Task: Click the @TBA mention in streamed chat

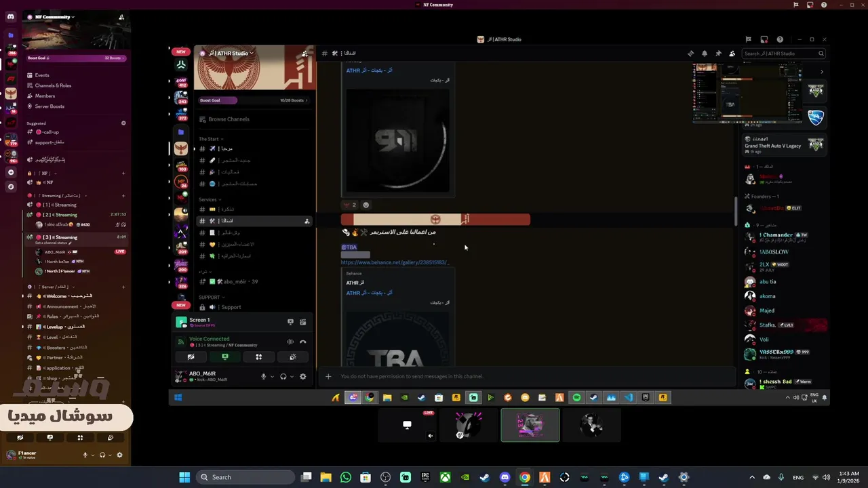Action: click(x=349, y=247)
